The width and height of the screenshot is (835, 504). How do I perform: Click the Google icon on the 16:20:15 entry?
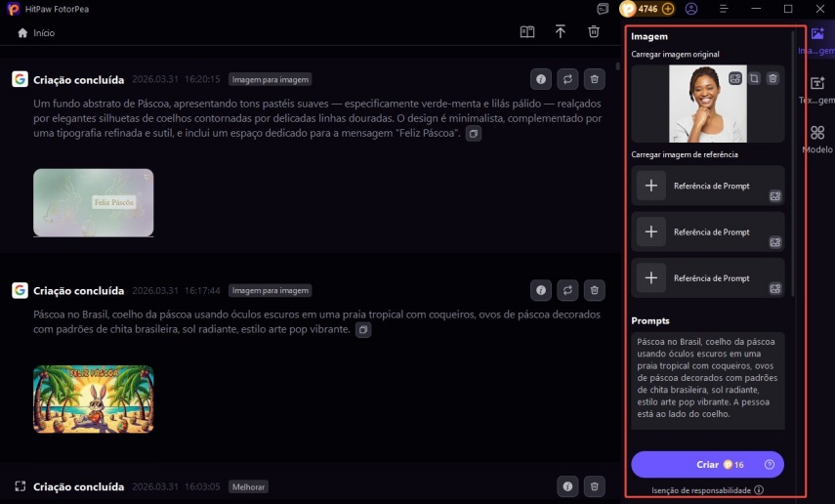pos(21,79)
